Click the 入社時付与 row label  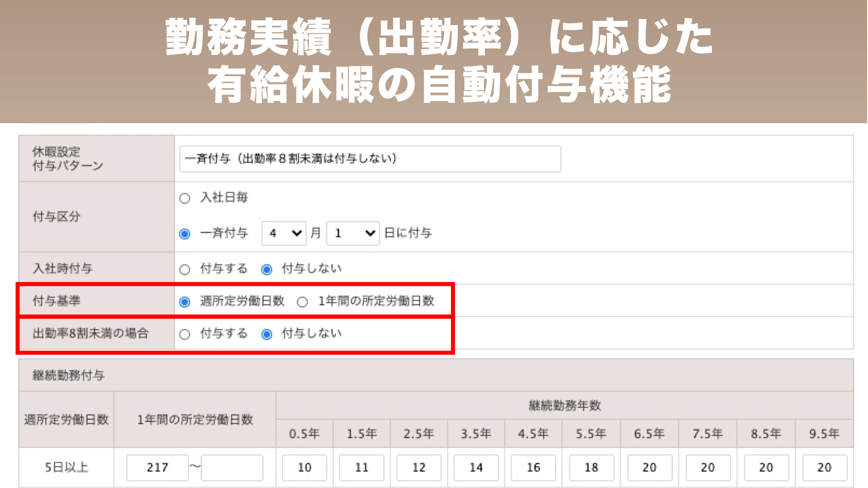[62, 268]
